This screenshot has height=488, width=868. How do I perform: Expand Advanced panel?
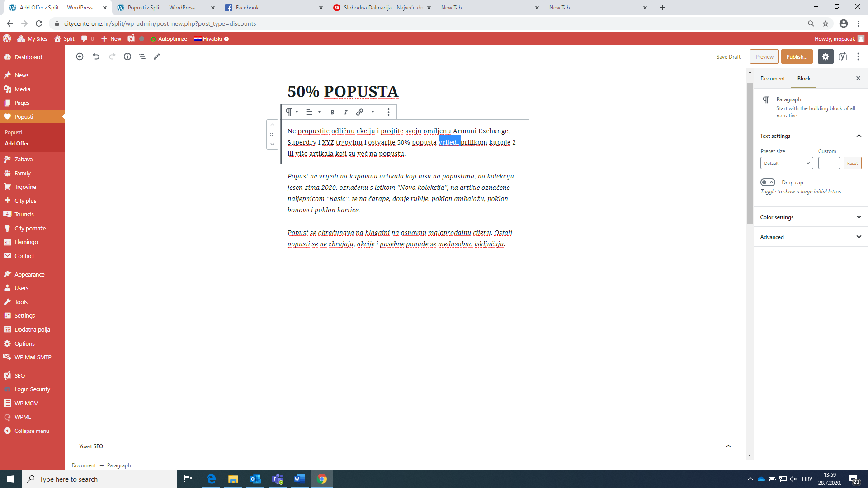click(x=811, y=237)
